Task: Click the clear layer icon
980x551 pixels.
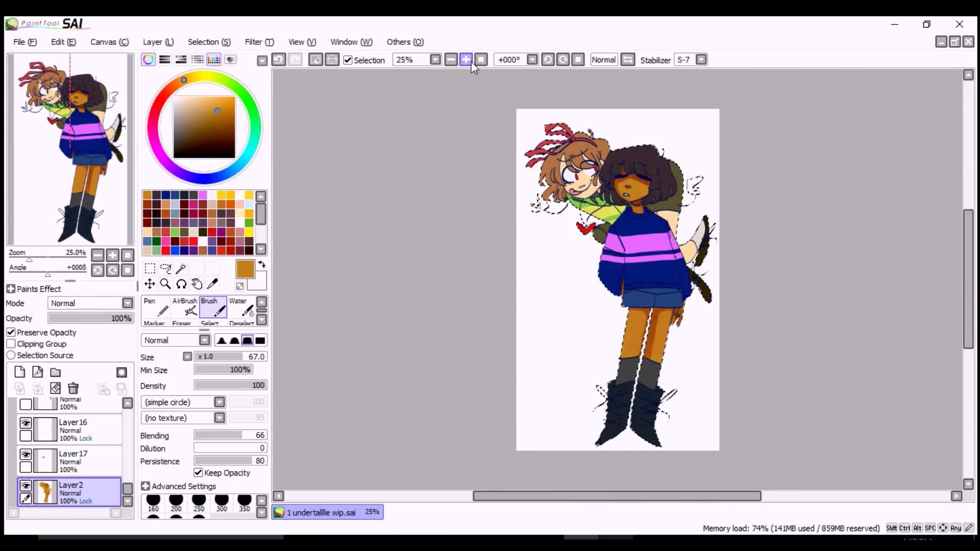Action: (x=55, y=388)
